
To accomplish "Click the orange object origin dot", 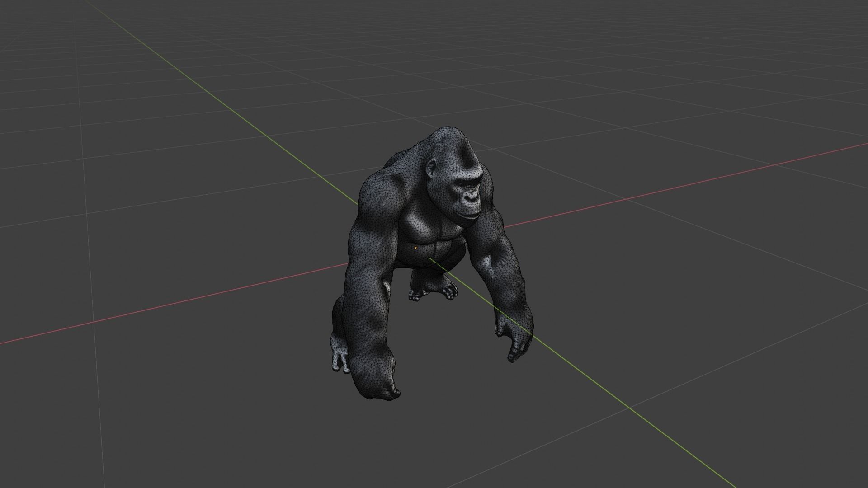I will pyautogui.click(x=415, y=248).
